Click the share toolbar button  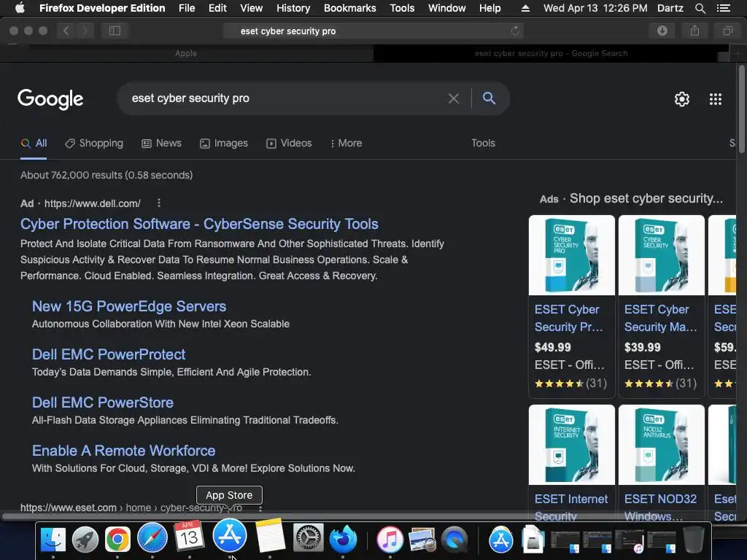pyautogui.click(x=694, y=31)
